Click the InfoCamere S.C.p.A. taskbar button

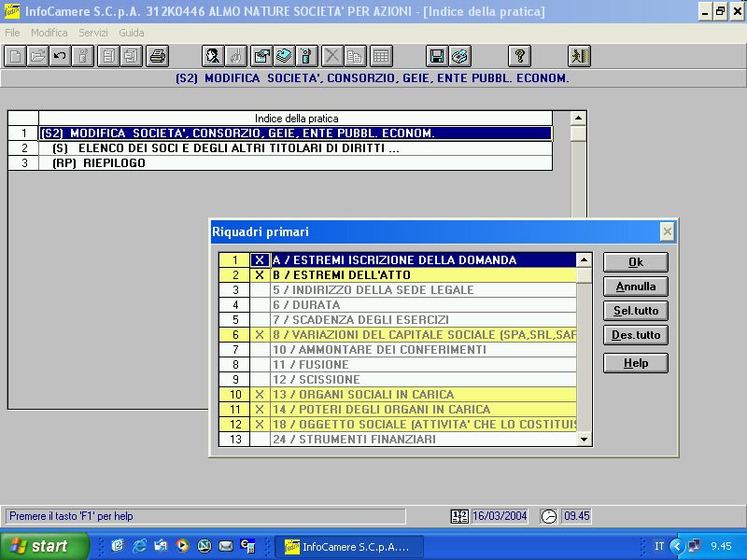tap(351, 547)
